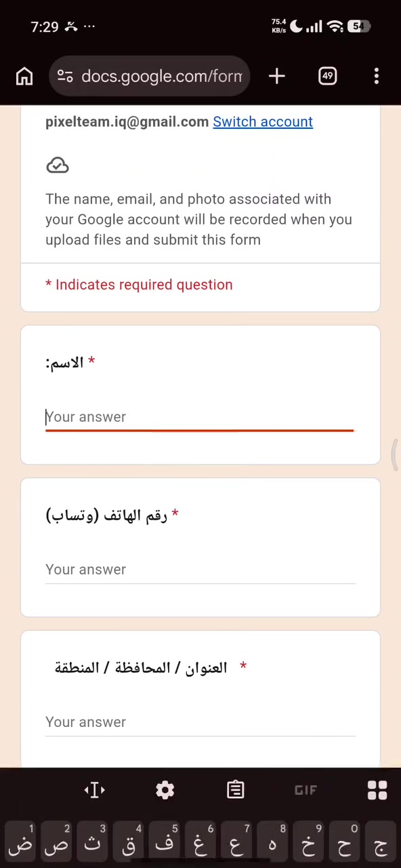This screenshot has height=868, width=401.
Task: Focus the رقم الهاتف answer field
Action: coord(200,570)
